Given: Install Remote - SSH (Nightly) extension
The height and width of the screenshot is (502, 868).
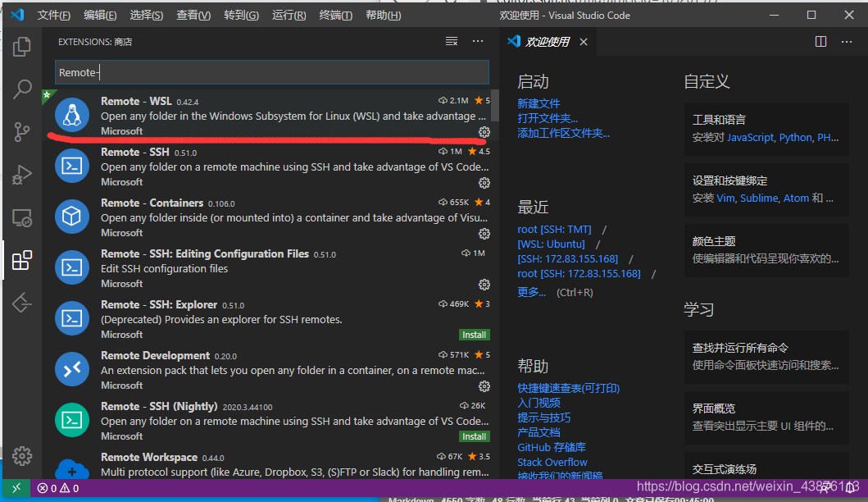Looking at the screenshot, I should (475, 436).
